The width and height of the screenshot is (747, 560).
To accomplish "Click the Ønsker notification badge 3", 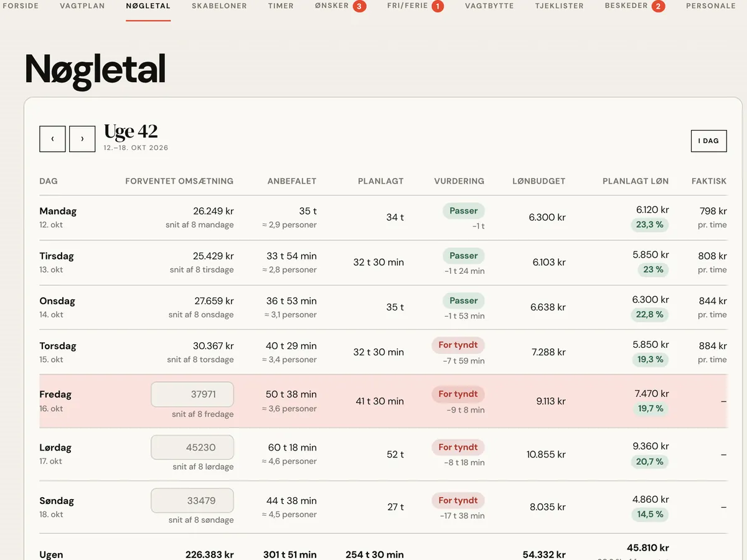I will 359,6.
